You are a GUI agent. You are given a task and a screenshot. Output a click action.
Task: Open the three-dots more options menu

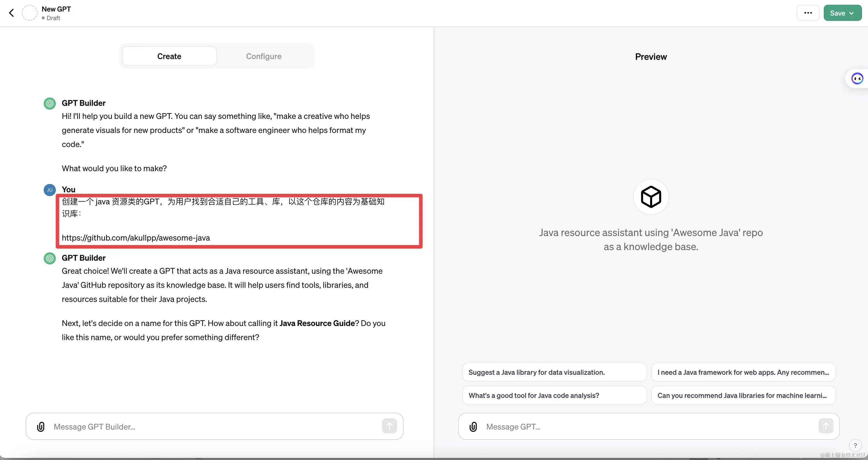coord(808,13)
